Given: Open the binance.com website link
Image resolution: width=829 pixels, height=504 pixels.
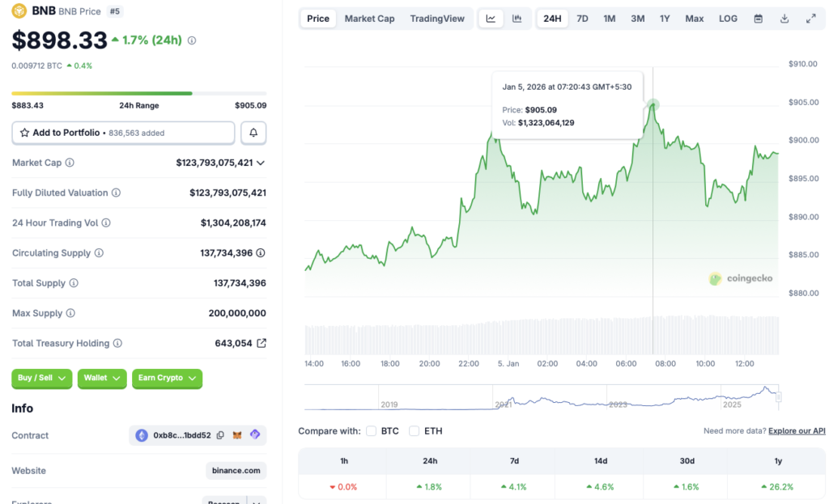Looking at the screenshot, I should click(236, 470).
